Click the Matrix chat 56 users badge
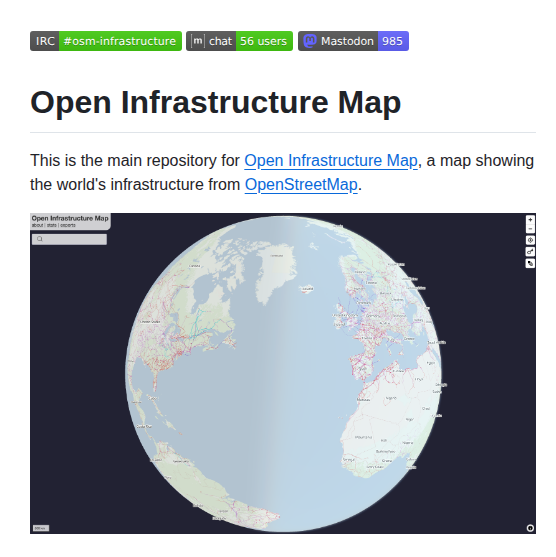Screen dimensions: 556x557 (x=239, y=41)
